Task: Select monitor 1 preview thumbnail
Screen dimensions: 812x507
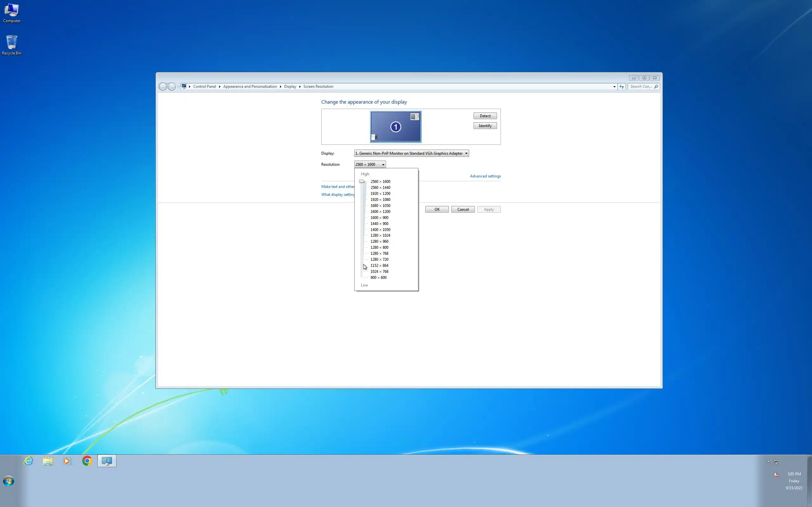Action: pyautogui.click(x=396, y=127)
